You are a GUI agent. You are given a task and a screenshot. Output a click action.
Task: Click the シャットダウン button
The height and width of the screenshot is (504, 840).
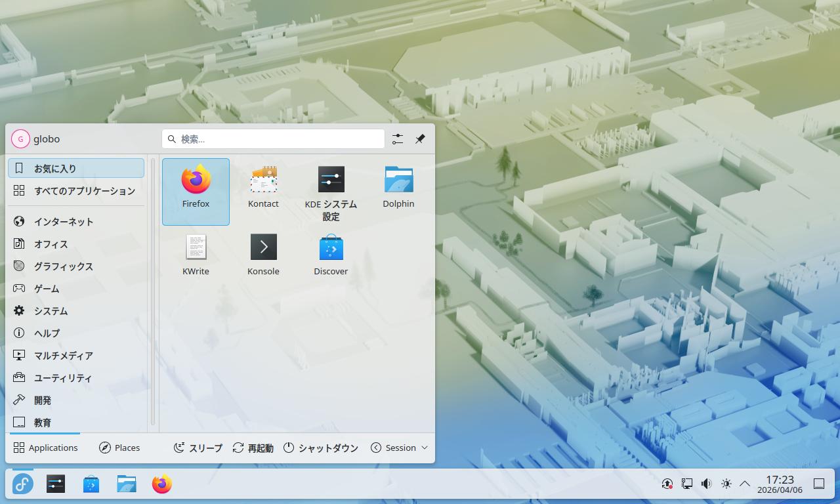[321, 448]
